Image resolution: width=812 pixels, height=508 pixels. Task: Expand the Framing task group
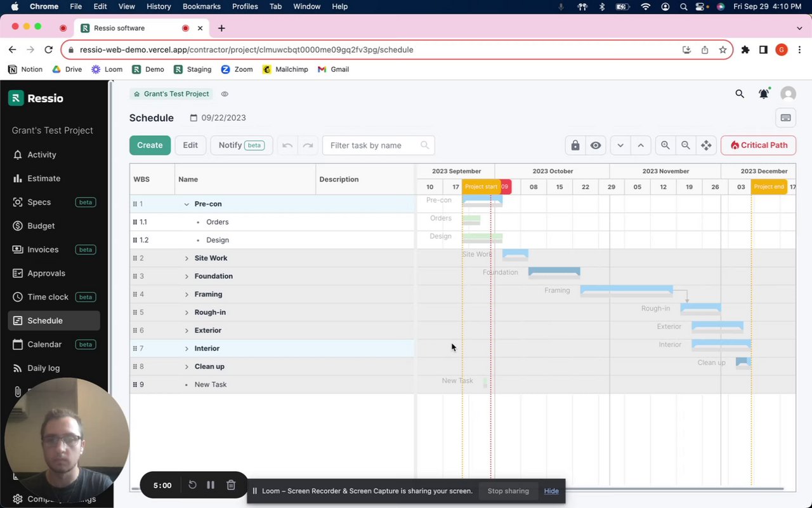(187, 294)
